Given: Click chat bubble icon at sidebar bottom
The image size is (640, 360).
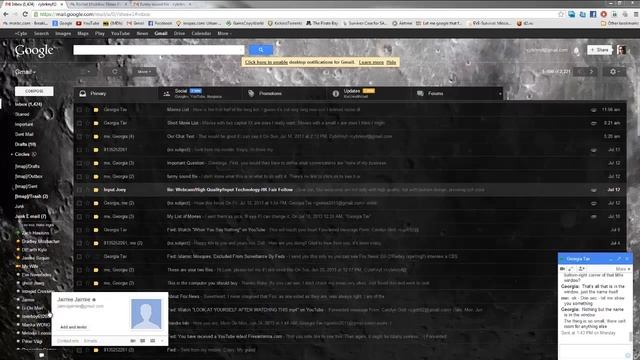Looking at the screenshot, I should point(41,355).
